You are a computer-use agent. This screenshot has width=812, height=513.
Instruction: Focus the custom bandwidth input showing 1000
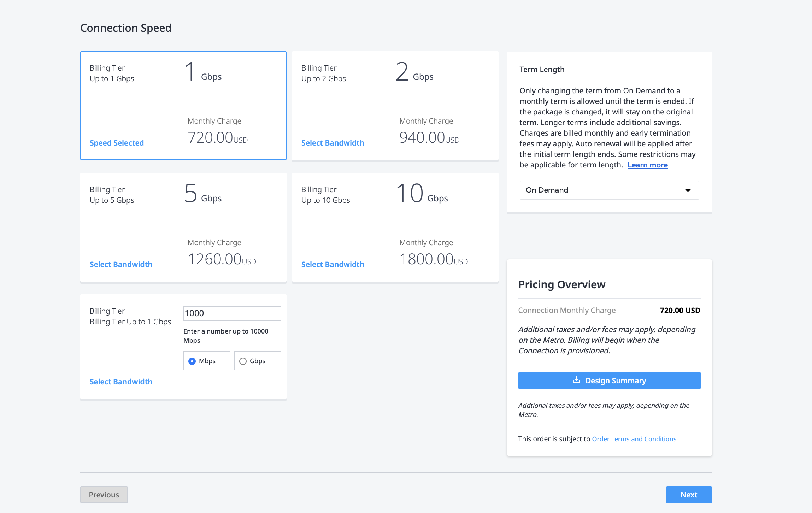tap(232, 313)
